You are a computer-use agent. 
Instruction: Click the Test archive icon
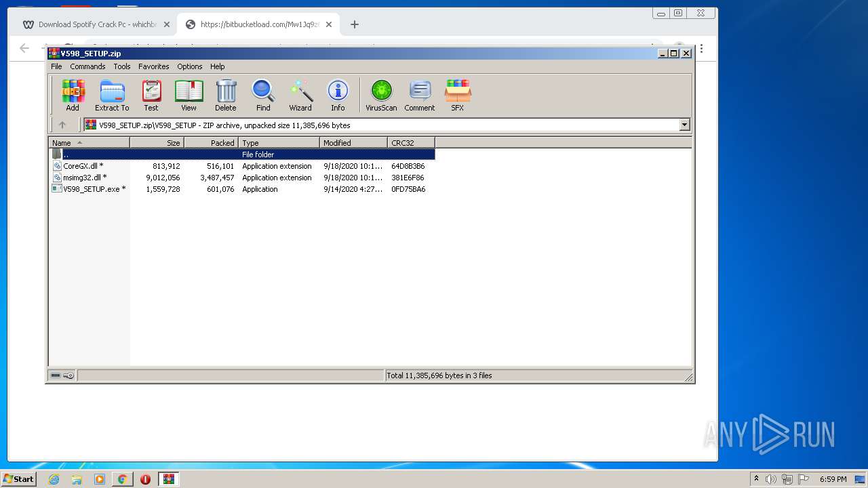(151, 96)
